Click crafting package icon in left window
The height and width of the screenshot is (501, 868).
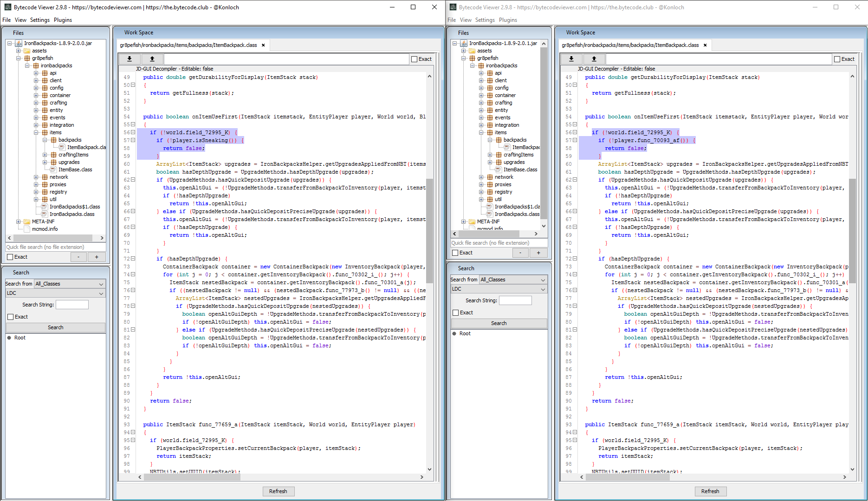click(x=45, y=103)
